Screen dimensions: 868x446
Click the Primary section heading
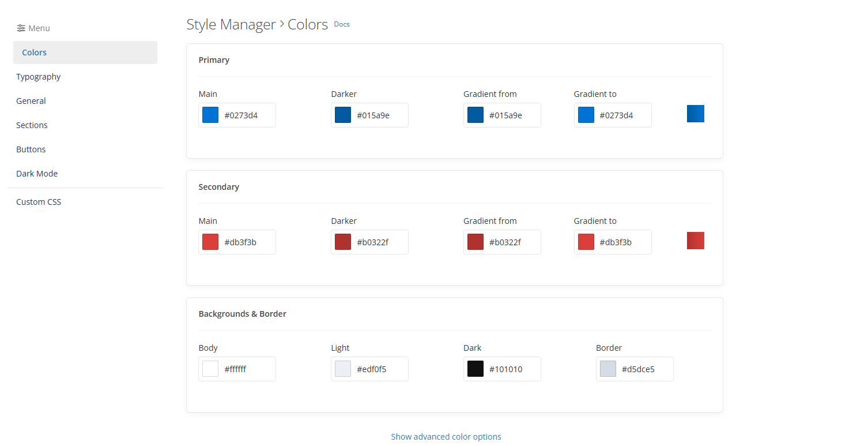point(214,60)
